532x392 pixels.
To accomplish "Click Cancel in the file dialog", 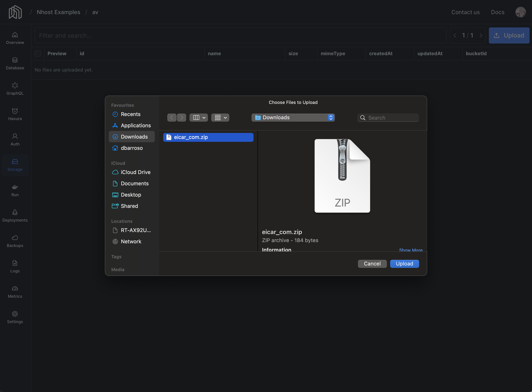I will [x=372, y=264].
